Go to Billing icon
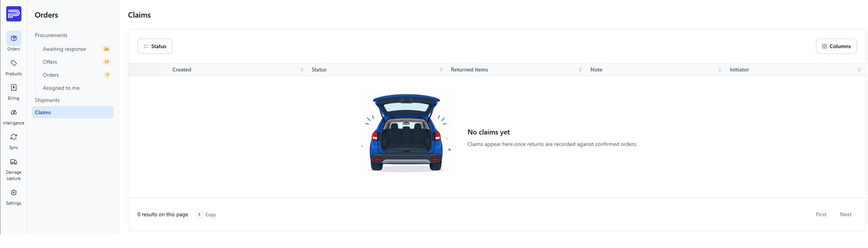This screenshot has height=248, width=868. [x=14, y=87]
